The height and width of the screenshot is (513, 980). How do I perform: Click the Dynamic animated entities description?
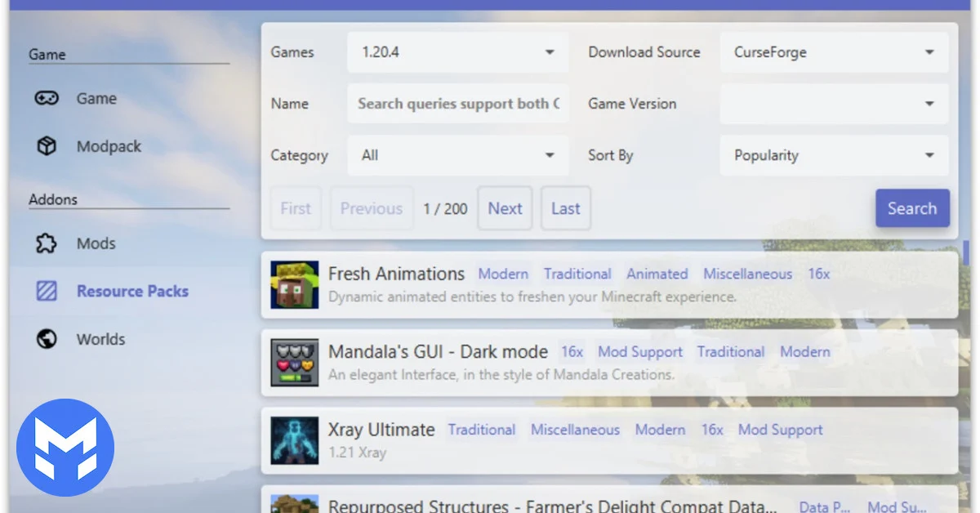532,297
